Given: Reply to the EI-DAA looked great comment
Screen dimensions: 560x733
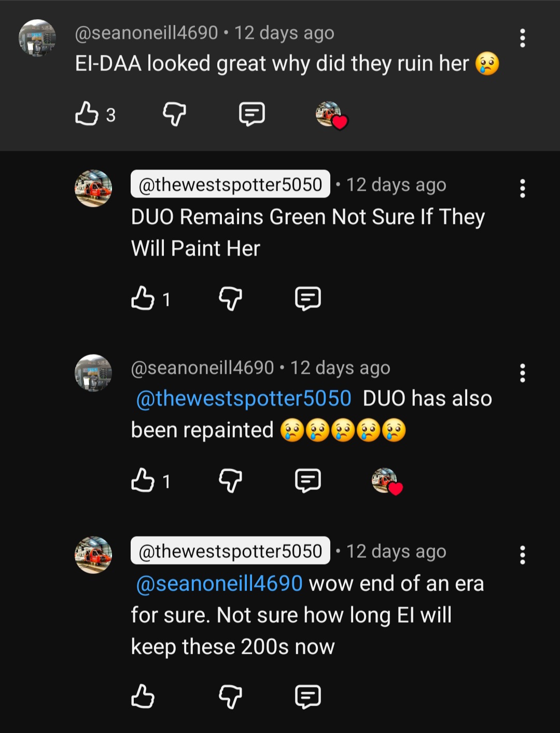Looking at the screenshot, I should point(252,114).
